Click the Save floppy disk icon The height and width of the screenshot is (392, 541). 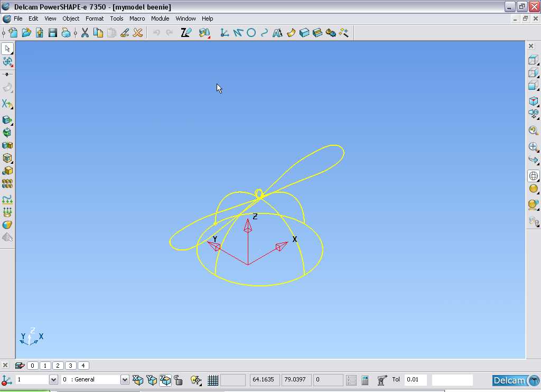click(52, 33)
